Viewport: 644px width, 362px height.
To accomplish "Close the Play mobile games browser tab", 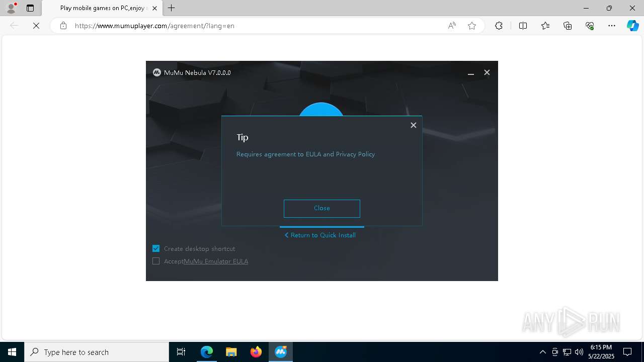I will point(155,8).
